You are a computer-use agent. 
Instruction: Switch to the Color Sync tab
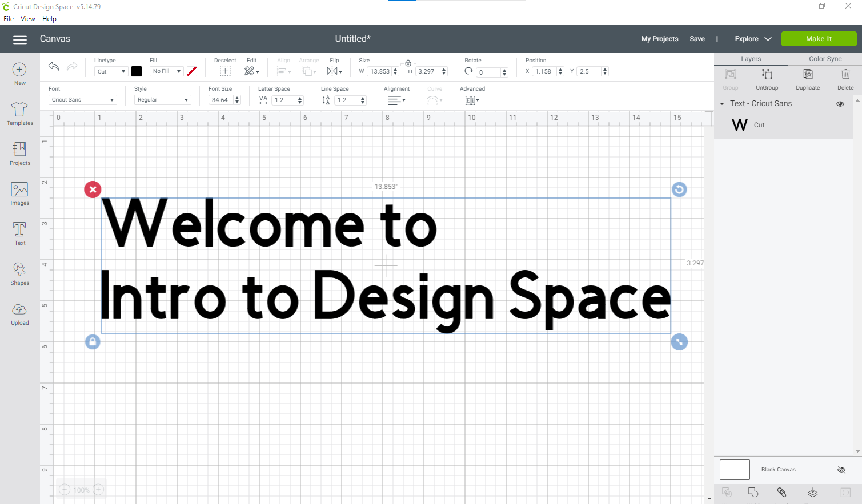coord(825,59)
